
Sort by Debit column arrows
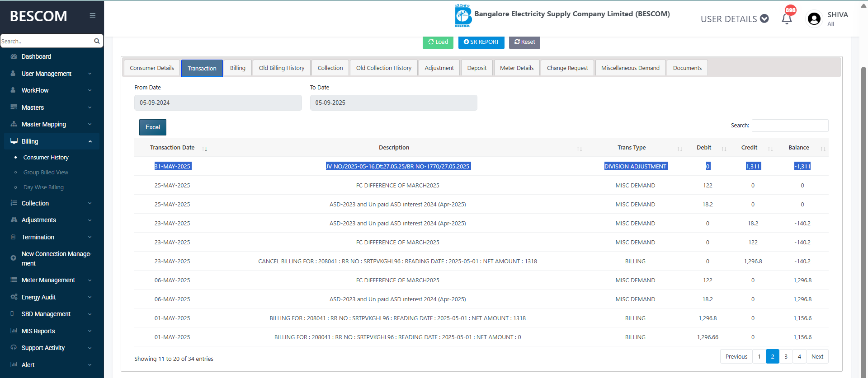pos(724,149)
